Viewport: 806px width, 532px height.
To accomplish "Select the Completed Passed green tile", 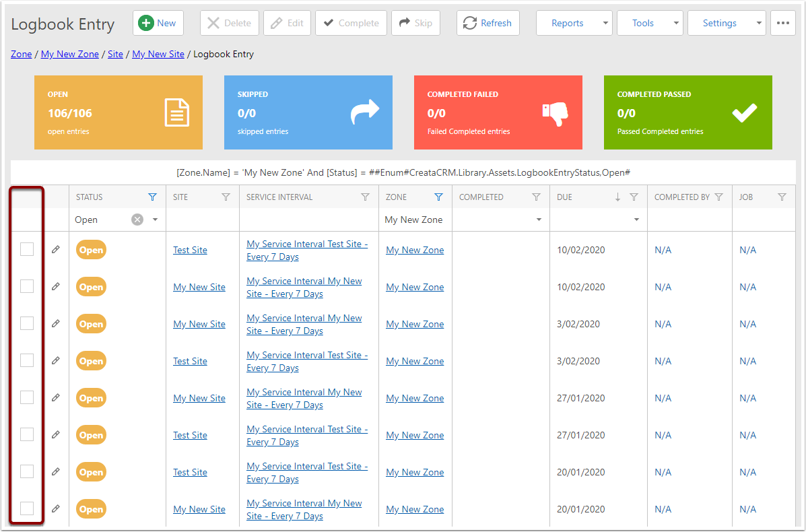I will [x=687, y=112].
